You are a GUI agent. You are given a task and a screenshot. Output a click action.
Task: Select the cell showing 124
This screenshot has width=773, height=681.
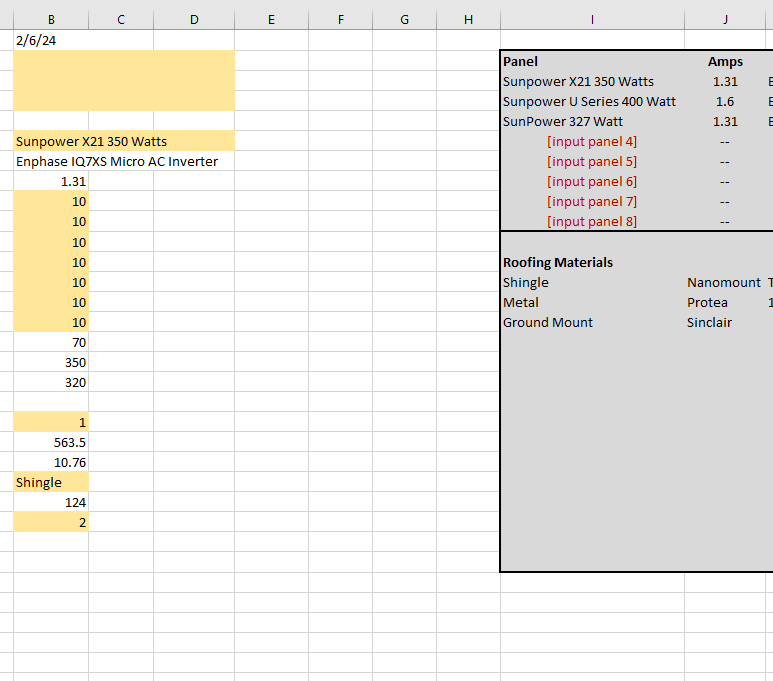click(51, 502)
